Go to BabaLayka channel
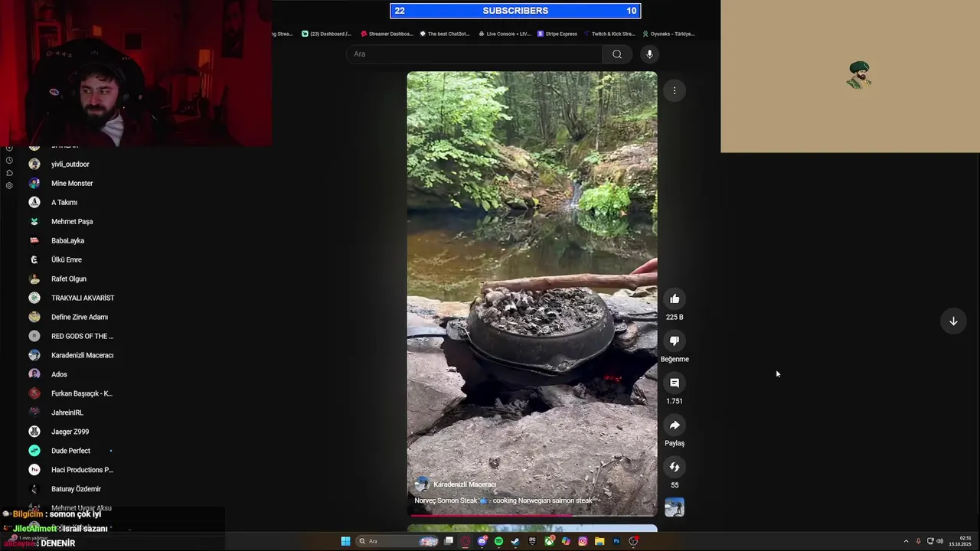The height and width of the screenshot is (551, 980). pos(67,240)
